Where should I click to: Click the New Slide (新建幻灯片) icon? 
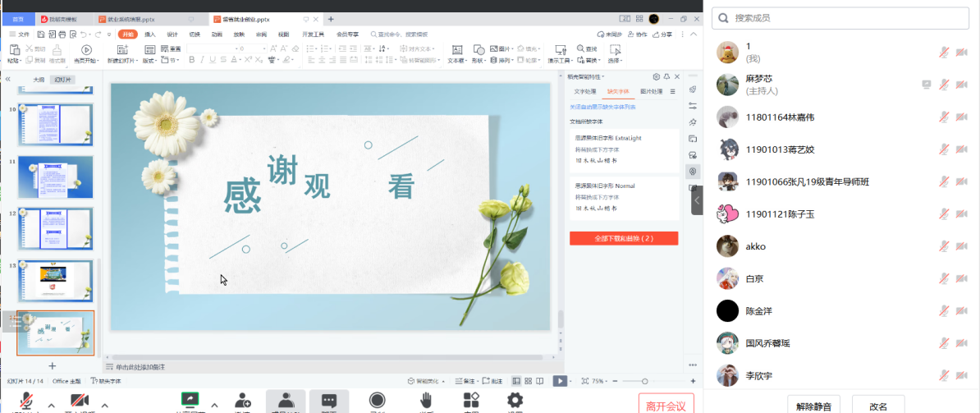124,50
